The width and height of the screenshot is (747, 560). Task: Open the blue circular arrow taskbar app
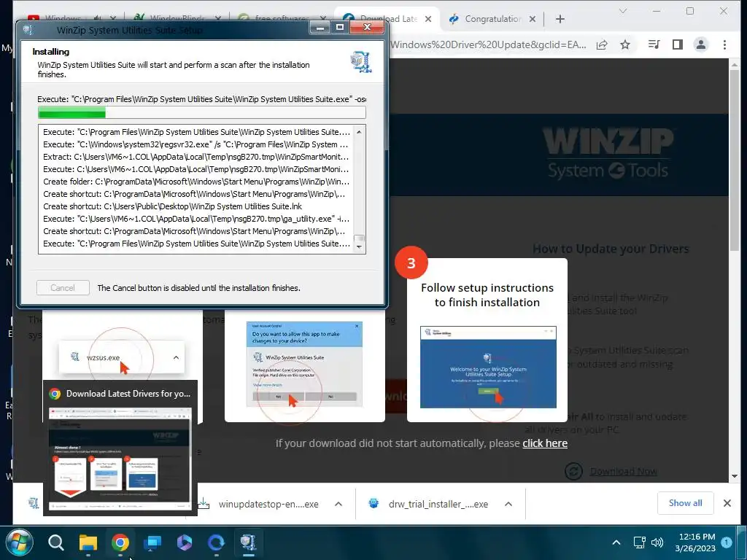tap(216, 542)
